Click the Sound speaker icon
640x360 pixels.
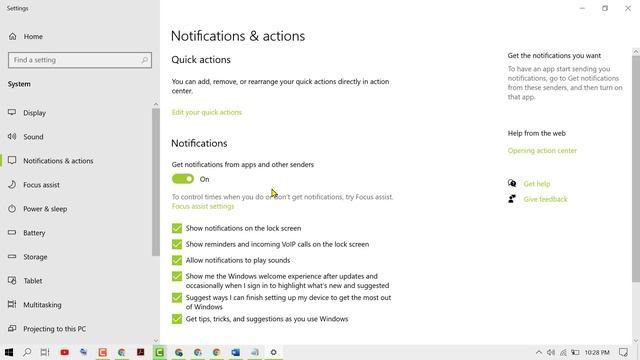12,136
